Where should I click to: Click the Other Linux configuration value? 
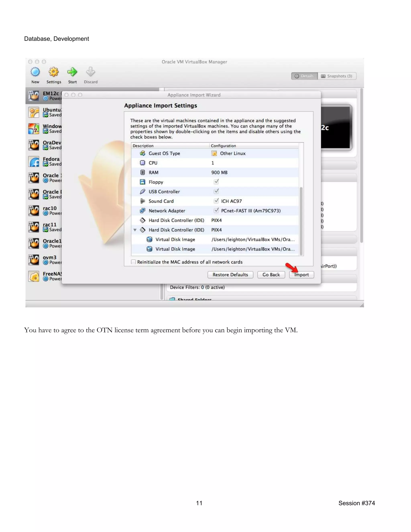coord(233,153)
